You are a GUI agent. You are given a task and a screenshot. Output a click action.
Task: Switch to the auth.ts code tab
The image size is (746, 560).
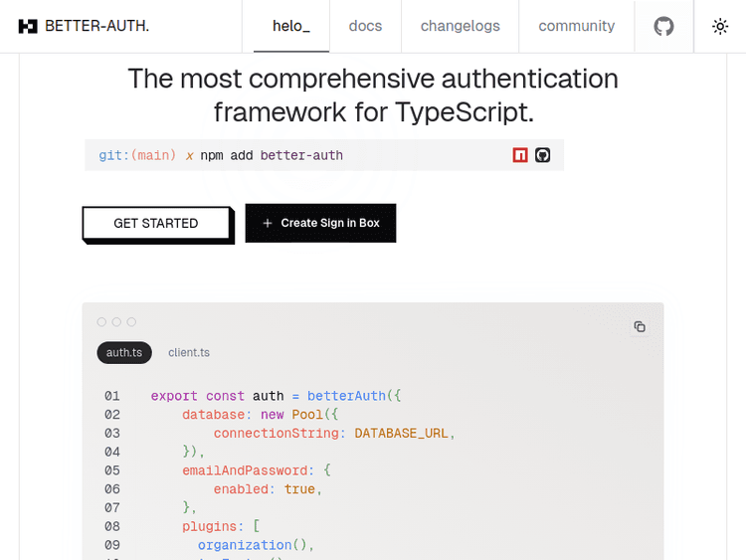[x=124, y=352]
